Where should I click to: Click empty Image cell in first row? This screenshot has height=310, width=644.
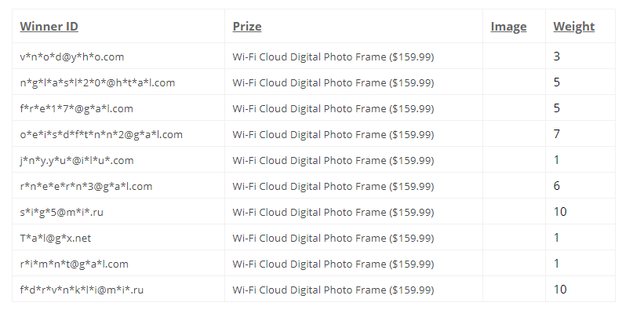(514, 56)
